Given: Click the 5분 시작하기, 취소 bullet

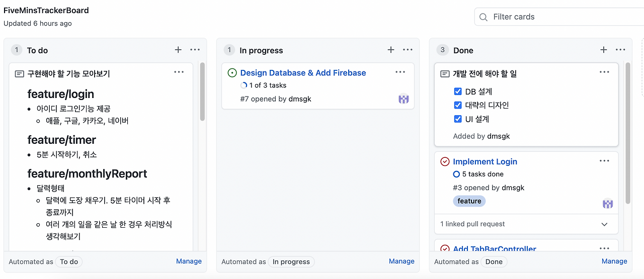Looking at the screenshot, I should (67, 154).
